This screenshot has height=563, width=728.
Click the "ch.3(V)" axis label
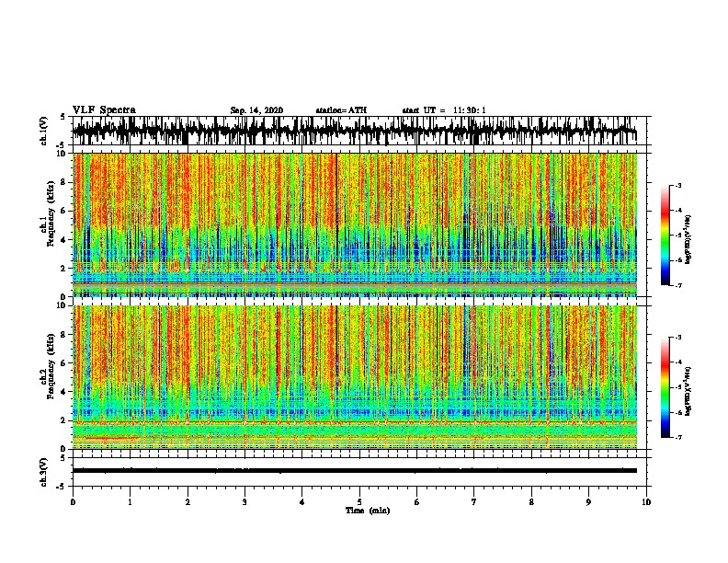[x=44, y=473]
